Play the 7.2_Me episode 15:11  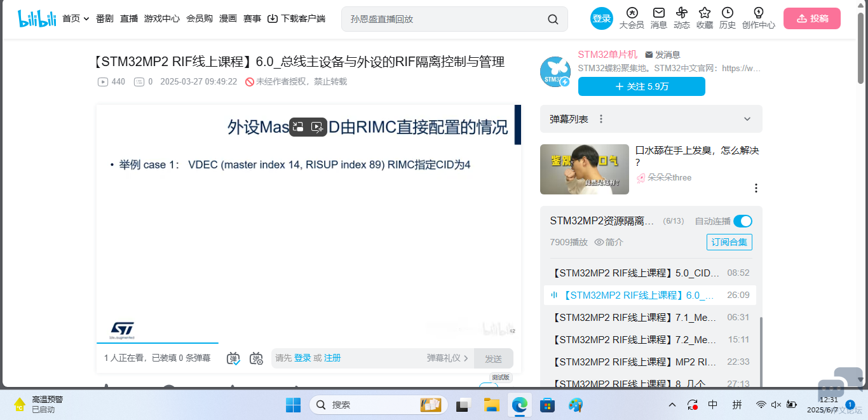click(x=651, y=339)
